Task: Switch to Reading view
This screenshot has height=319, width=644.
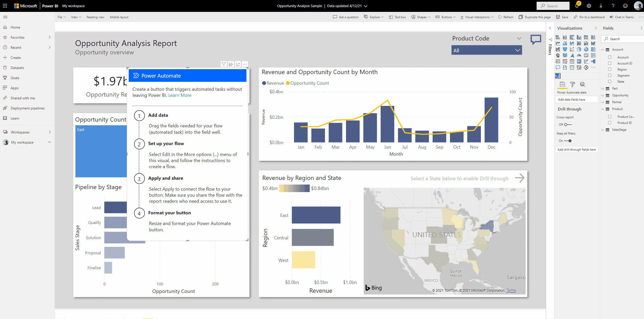Action: (95, 17)
